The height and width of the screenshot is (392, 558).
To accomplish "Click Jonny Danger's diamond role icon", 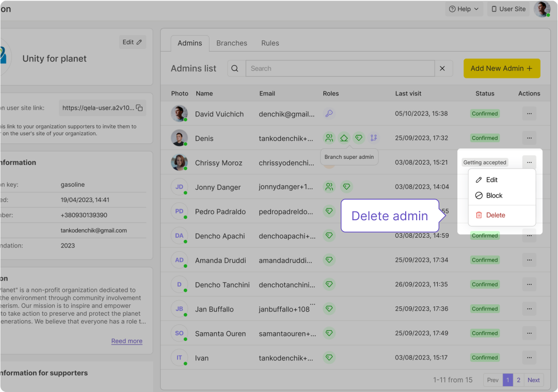I will [346, 187].
